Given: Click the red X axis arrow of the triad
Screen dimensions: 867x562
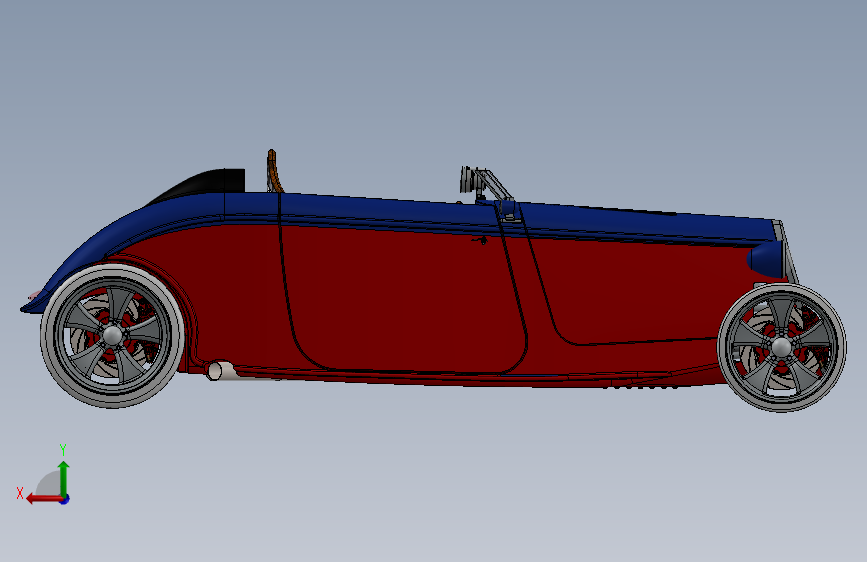Looking at the screenshot, I should 44,499.
